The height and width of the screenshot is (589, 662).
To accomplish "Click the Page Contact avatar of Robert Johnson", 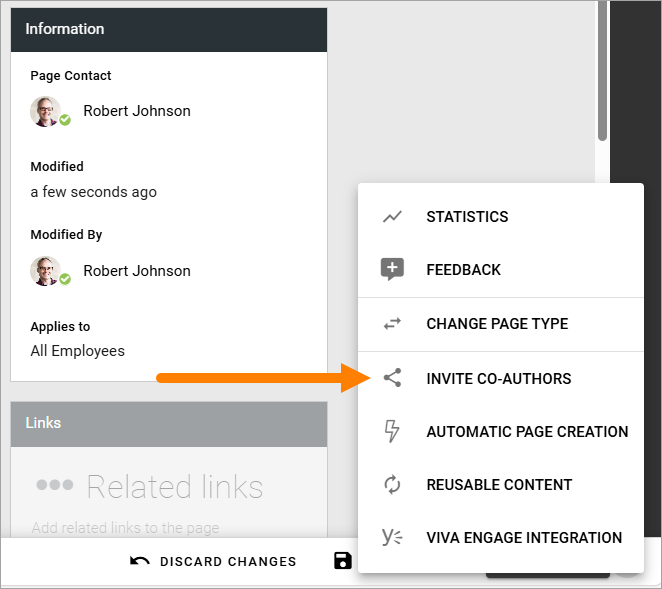I will [x=46, y=111].
